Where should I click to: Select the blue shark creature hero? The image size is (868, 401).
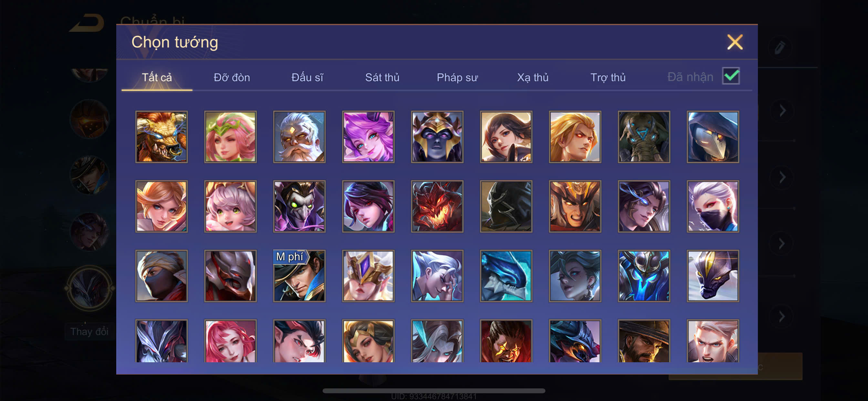506,276
